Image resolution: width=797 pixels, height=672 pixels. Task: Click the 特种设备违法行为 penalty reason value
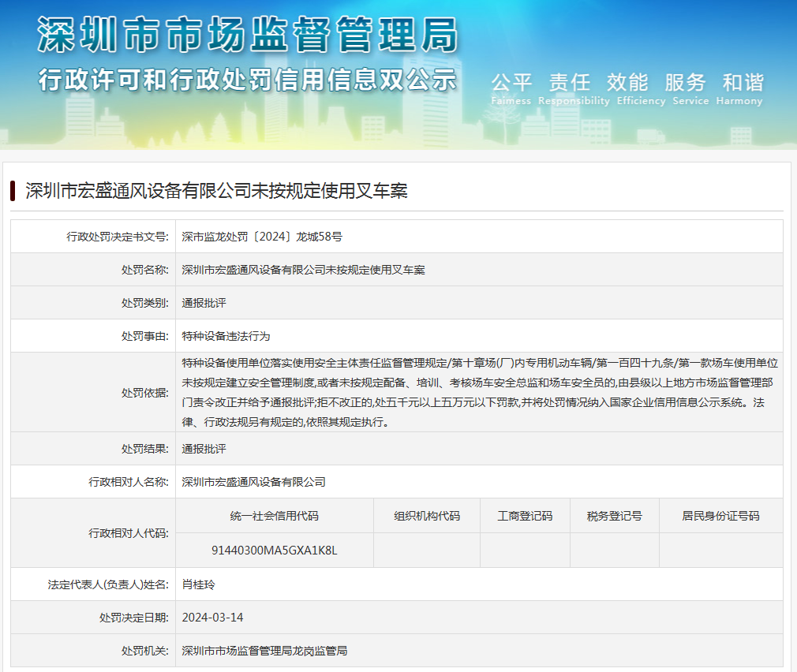click(x=226, y=336)
